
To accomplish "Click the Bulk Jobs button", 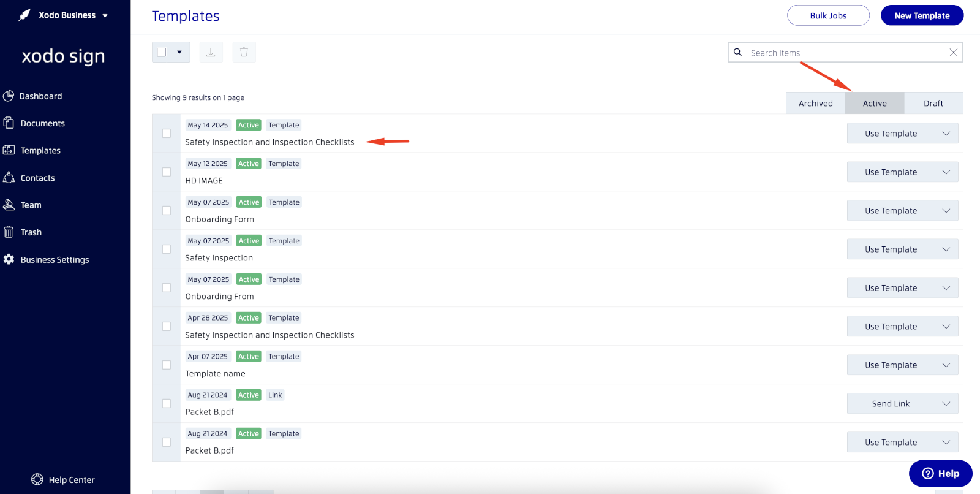I will tap(828, 15).
